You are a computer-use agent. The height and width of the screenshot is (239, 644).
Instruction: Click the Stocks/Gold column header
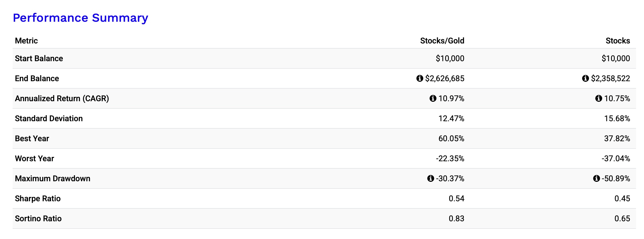tap(442, 41)
